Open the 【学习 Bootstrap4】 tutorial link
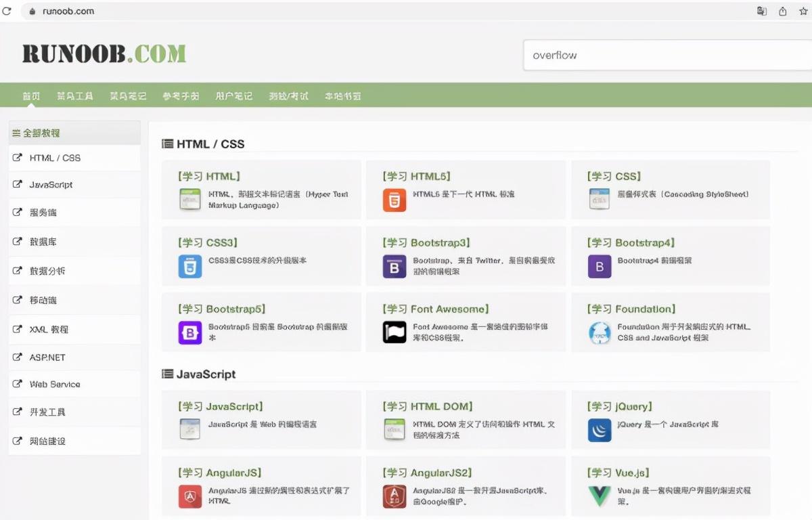The width and height of the screenshot is (812, 520). (631, 242)
